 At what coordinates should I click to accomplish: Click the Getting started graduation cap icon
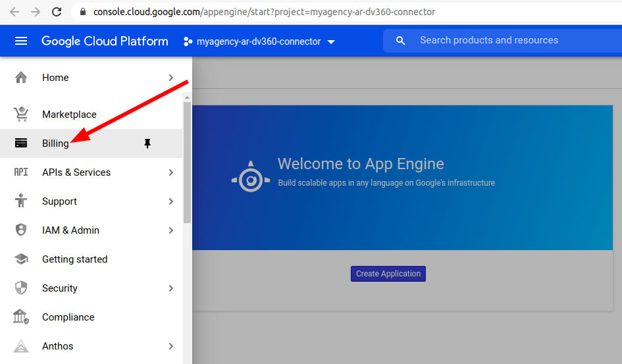tap(21, 259)
